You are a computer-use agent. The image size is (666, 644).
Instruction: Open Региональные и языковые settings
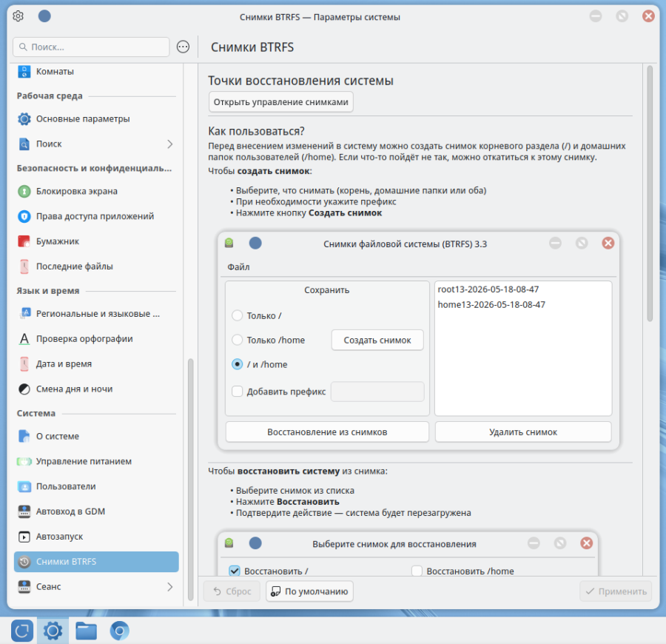96,314
